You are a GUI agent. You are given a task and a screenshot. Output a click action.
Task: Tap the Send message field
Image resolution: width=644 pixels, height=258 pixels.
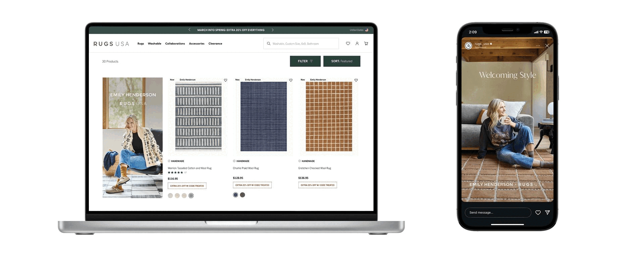click(498, 213)
